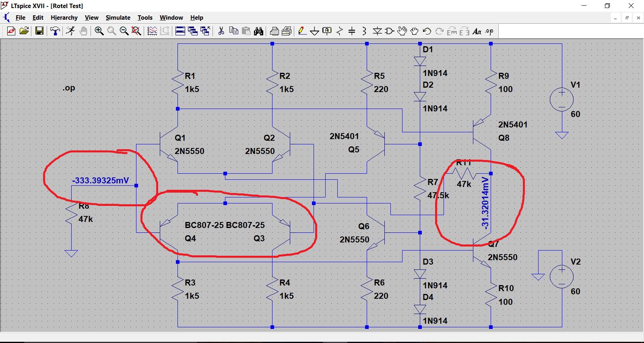Open the Component gate-symbol tool

390,31
